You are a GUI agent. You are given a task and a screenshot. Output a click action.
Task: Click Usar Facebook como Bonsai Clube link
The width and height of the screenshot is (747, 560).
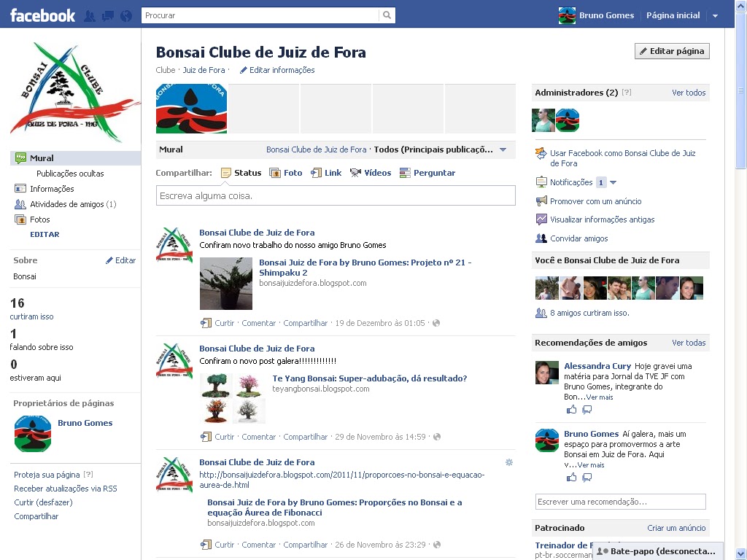pos(623,158)
